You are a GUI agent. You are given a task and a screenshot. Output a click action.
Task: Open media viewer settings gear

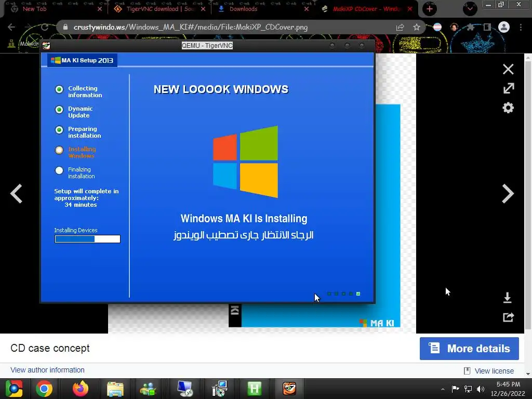[x=508, y=108]
